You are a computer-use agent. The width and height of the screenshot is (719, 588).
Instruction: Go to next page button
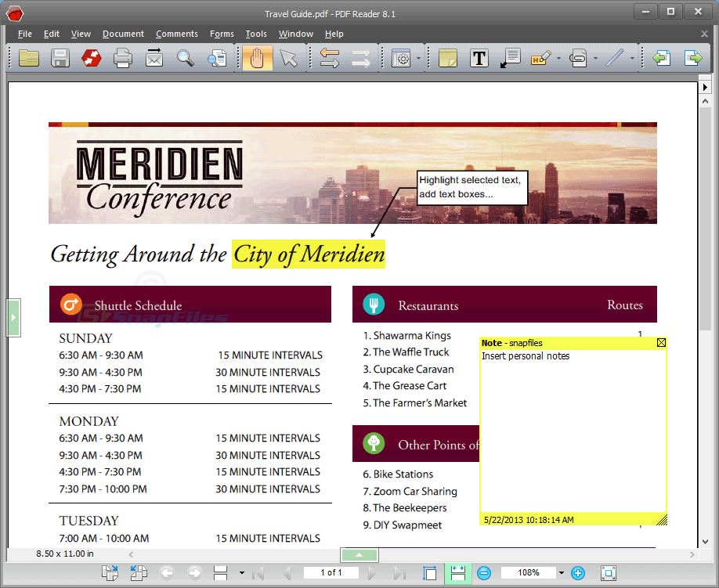(x=372, y=573)
